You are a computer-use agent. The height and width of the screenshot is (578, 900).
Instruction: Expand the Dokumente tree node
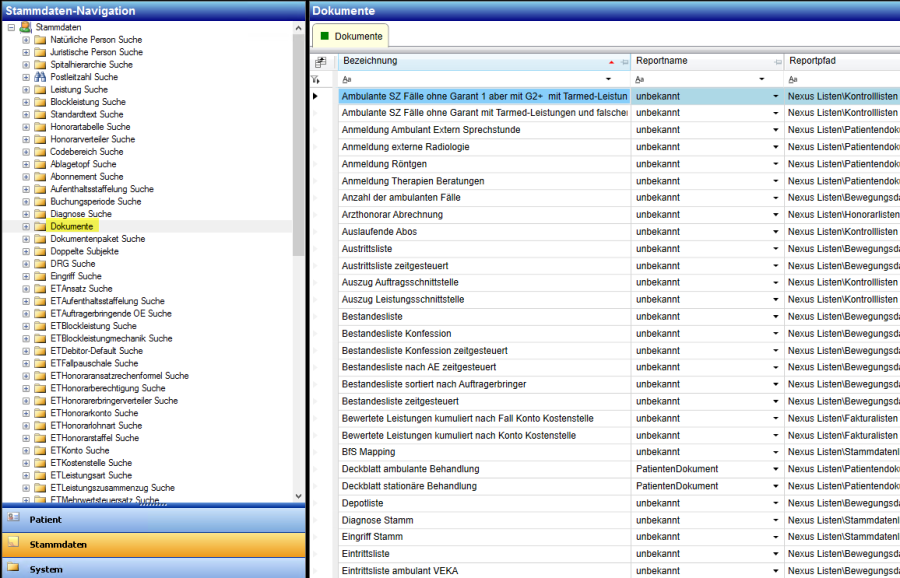[x=26, y=227]
